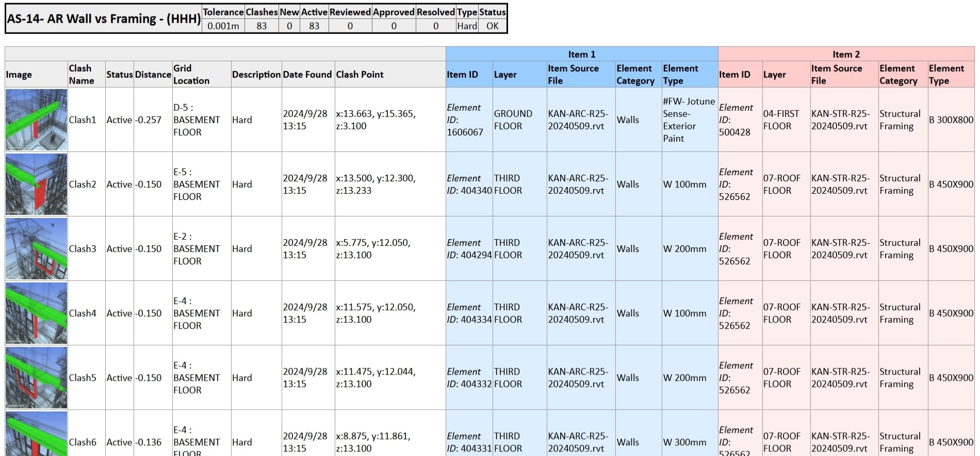
Task: Open the Clash3 thumbnail image
Action: point(36,248)
